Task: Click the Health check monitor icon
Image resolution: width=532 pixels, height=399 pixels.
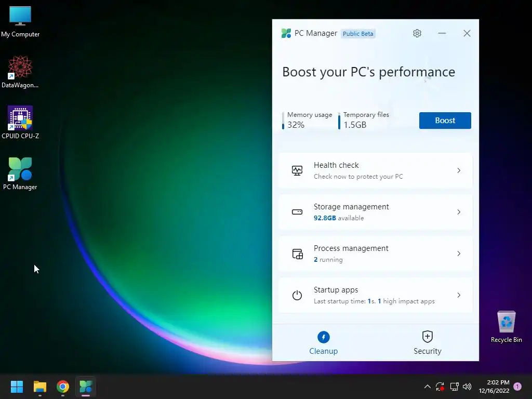Action: (x=297, y=170)
